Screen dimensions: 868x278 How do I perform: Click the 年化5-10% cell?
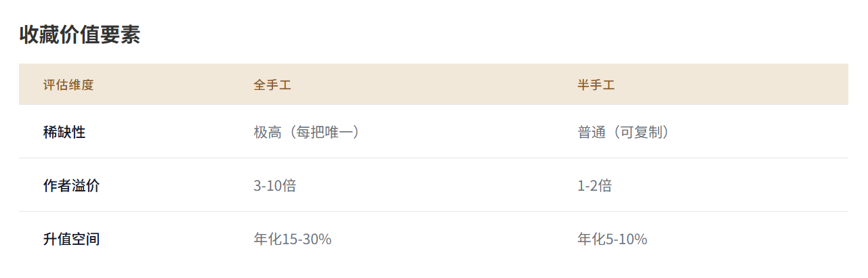(x=613, y=239)
